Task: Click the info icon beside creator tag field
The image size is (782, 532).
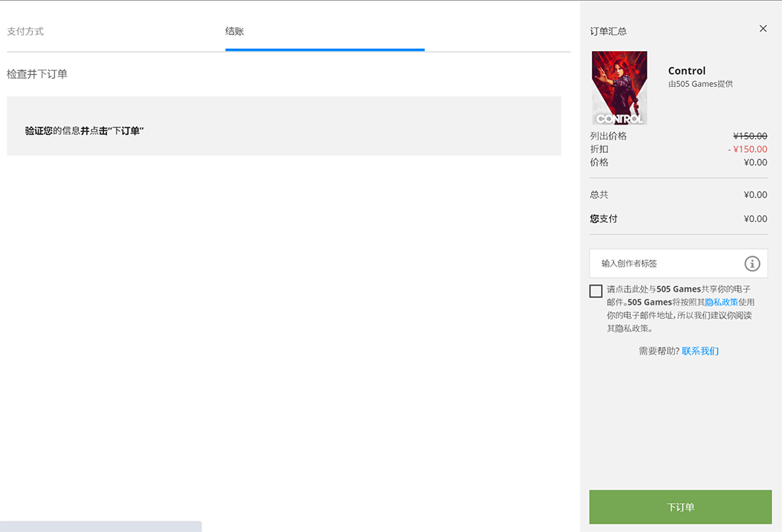Action: (x=752, y=263)
